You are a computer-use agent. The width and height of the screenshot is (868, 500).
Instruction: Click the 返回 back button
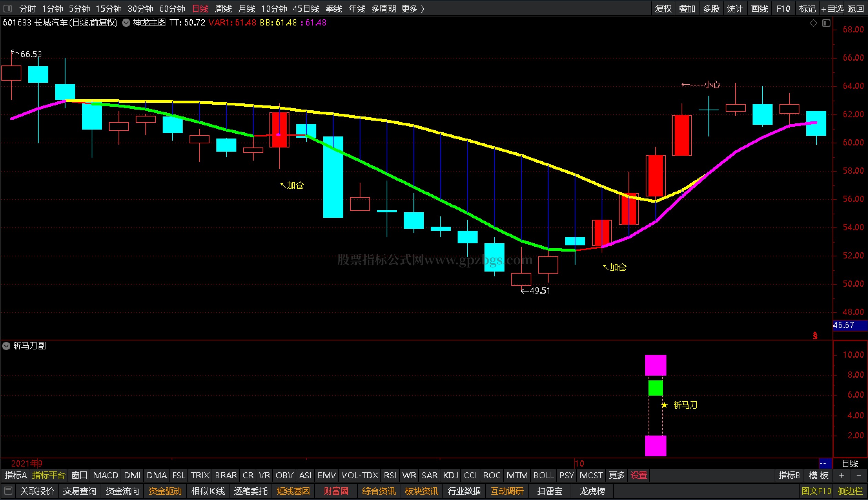click(856, 9)
